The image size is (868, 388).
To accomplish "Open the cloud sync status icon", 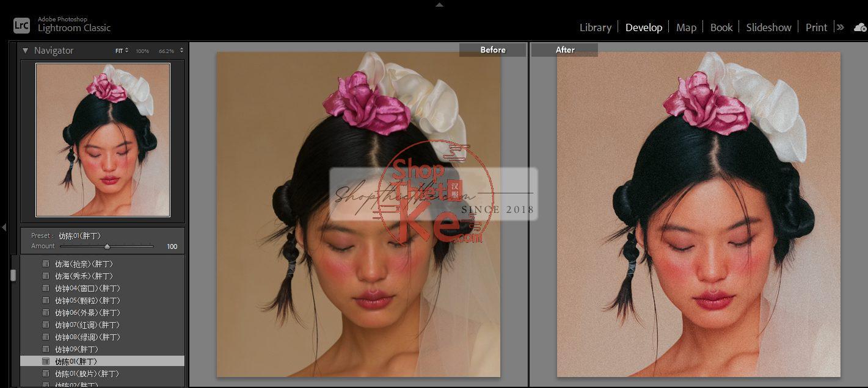I will point(860,27).
